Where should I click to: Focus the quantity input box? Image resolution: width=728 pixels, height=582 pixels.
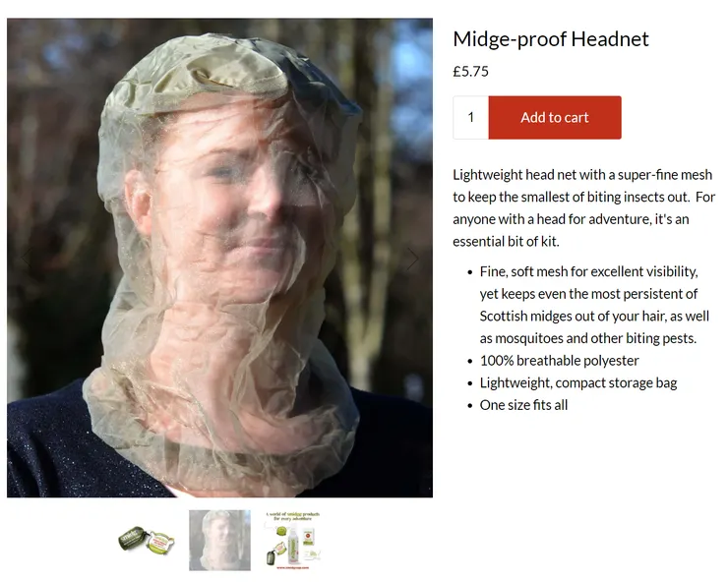(471, 117)
